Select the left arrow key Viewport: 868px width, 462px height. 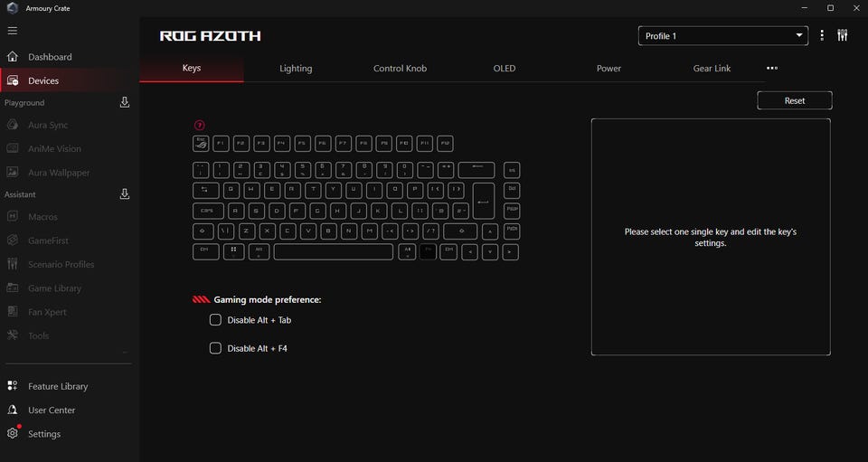(469, 251)
